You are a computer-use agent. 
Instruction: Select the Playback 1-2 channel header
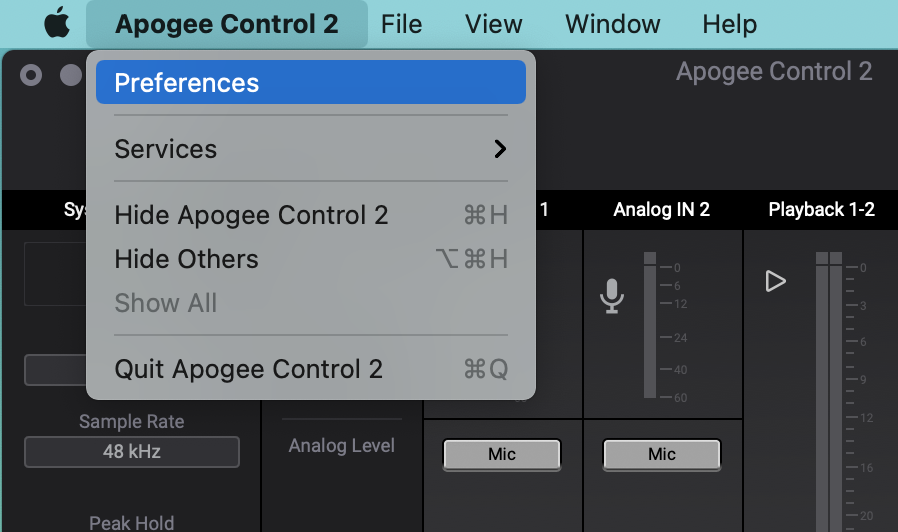(821, 210)
